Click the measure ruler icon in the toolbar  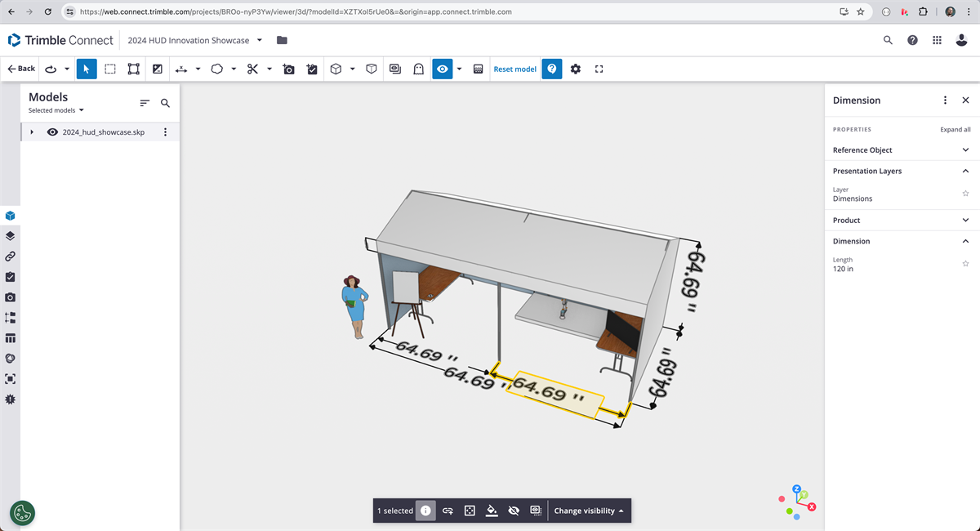pyautogui.click(x=181, y=69)
